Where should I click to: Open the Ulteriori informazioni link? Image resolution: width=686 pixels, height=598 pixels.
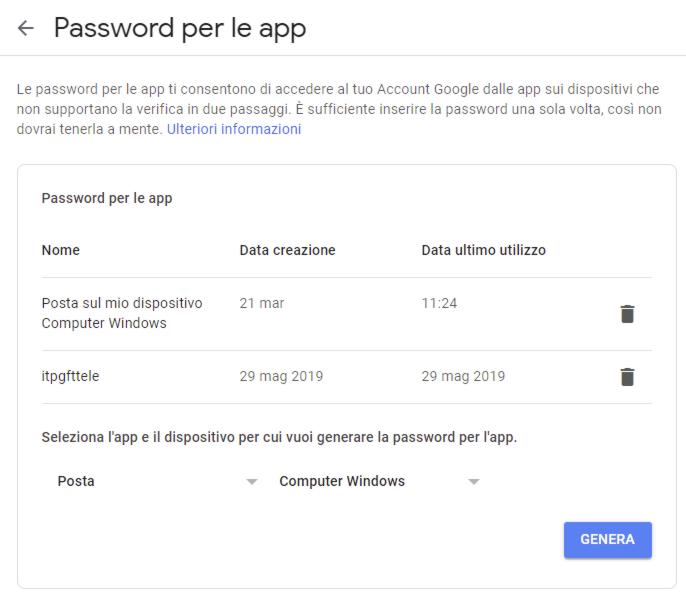(234, 129)
